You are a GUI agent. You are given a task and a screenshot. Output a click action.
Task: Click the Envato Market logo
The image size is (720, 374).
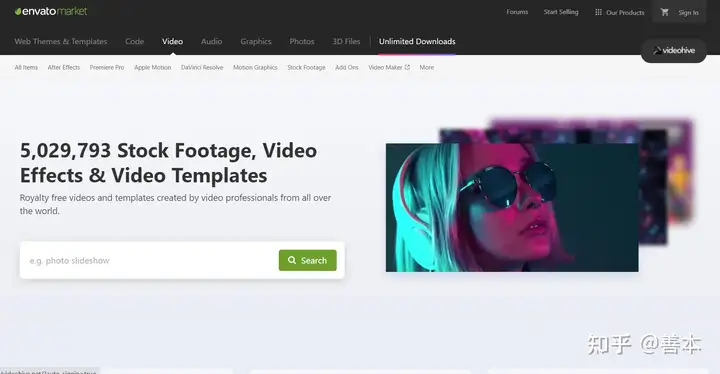pos(51,11)
